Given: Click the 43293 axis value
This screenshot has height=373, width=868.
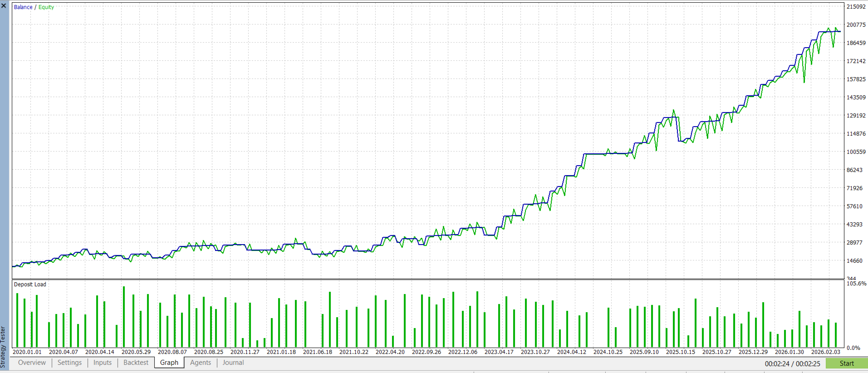Looking at the screenshot, I should tap(854, 225).
